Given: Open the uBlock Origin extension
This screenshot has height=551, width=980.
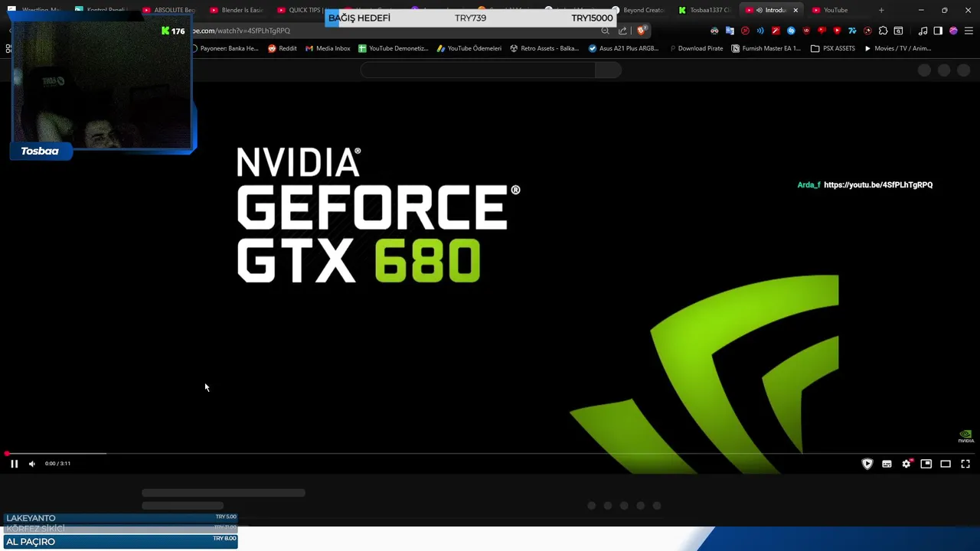Looking at the screenshot, I should (806, 31).
